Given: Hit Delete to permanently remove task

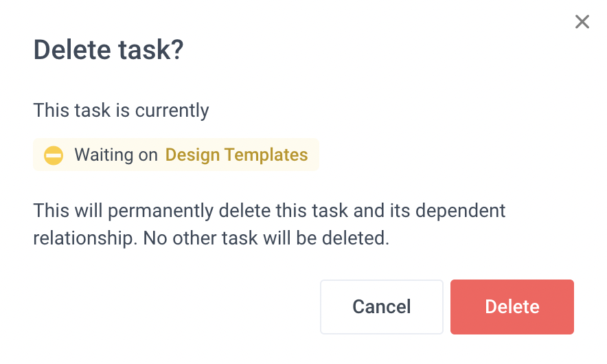Looking at the screenshot, I should point(512,307).
